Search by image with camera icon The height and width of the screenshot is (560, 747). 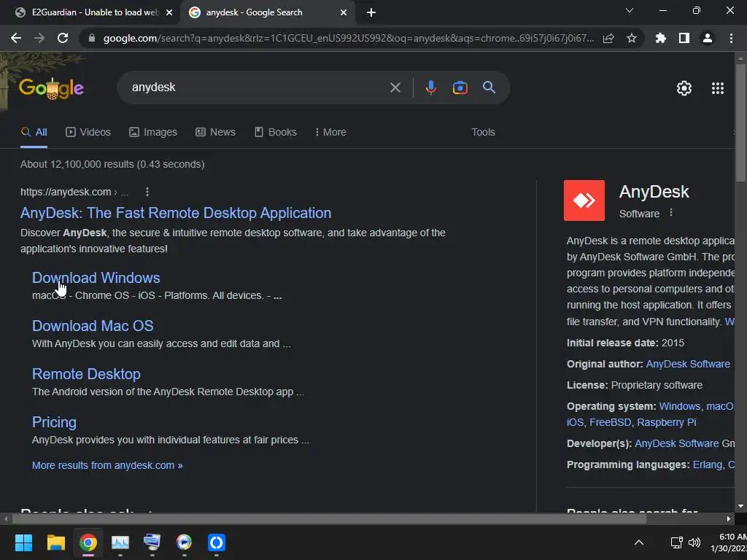coord(460,87)
